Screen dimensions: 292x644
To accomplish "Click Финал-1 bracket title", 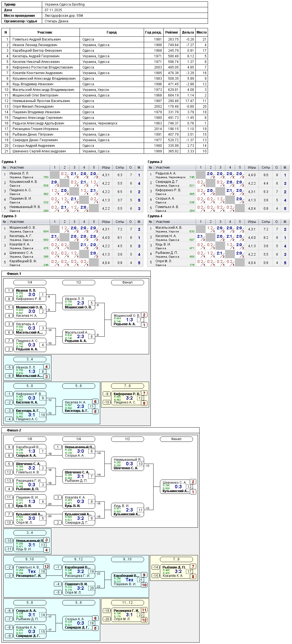I will (x=14, y=274).
